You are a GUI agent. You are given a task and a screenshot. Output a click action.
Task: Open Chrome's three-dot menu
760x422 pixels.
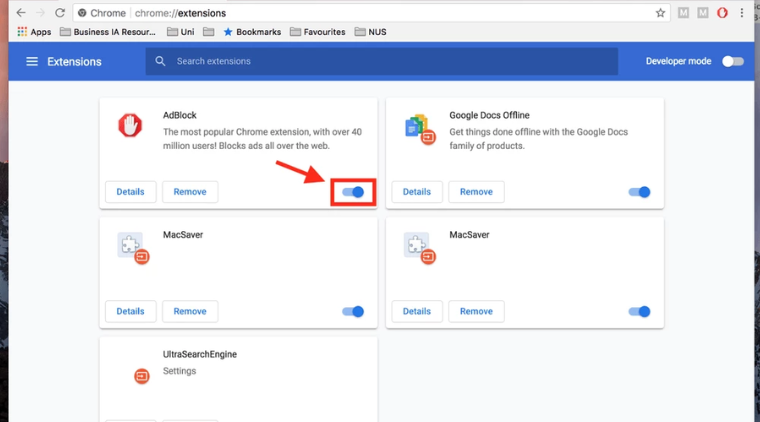pyautogui.click(x=742, y=13)
